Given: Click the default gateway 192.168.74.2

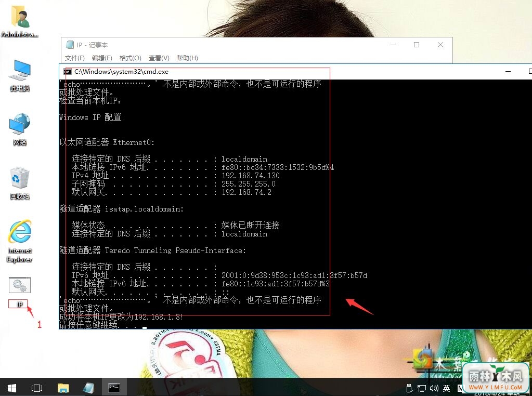Looking at the screenshot, I should [246, 192].
